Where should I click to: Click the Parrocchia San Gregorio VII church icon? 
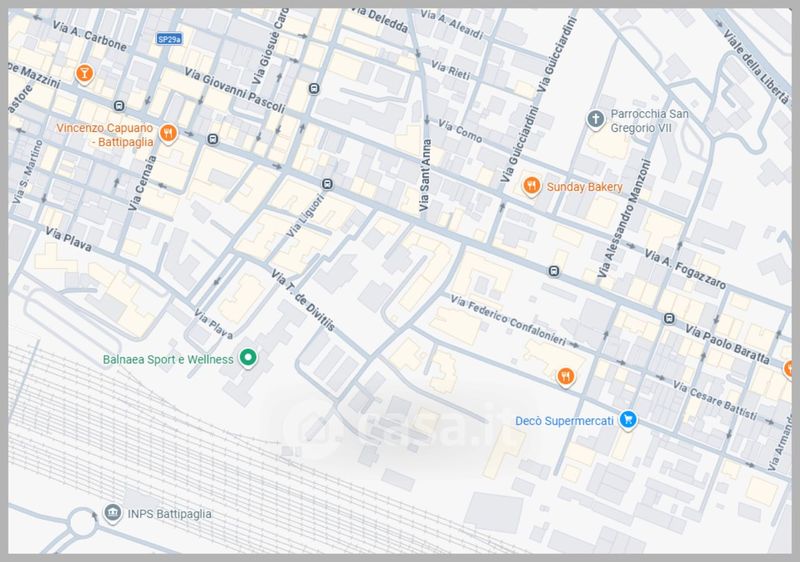coord(595,119)
